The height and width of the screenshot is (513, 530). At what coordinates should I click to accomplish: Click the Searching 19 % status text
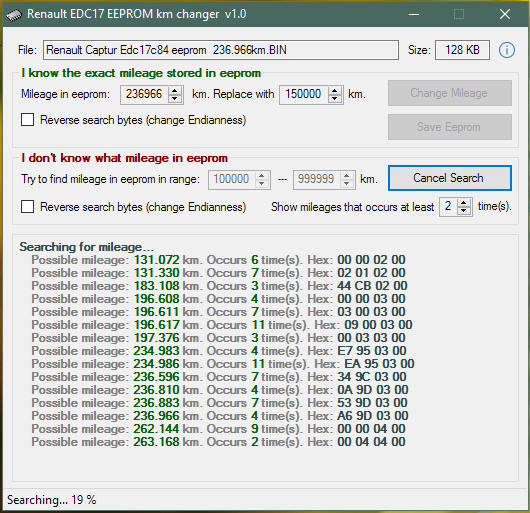(x=52, y=500)
